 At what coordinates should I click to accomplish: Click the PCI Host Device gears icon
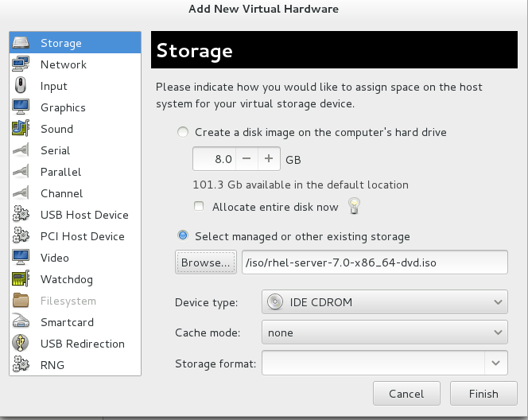(x=21, y=235)
